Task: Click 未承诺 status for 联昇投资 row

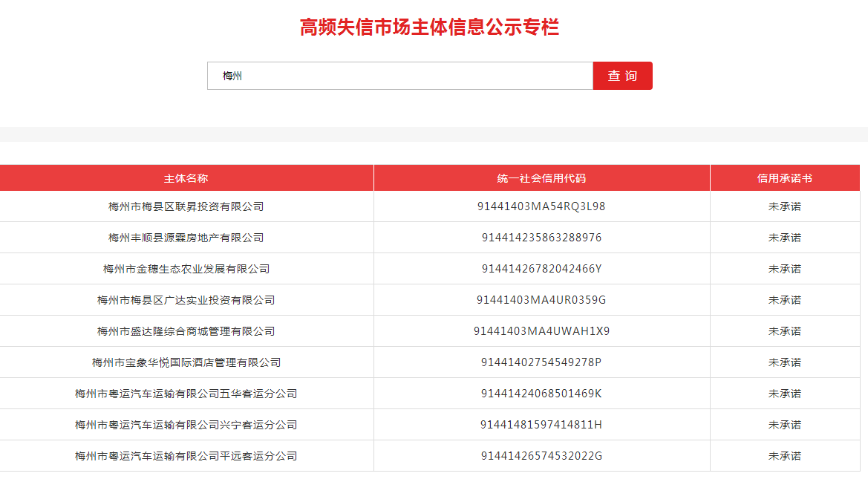Action: pyautogui.click(x=784, y=206)
